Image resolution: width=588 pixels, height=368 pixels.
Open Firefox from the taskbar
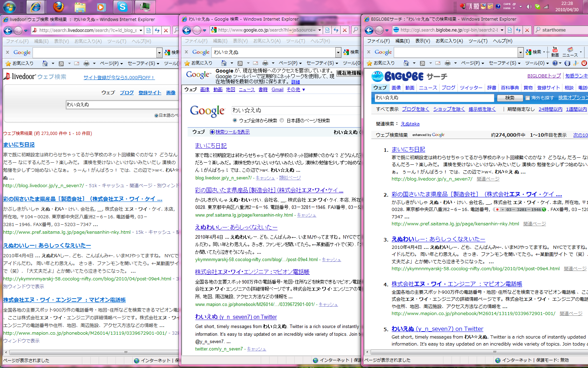point(58,7)
